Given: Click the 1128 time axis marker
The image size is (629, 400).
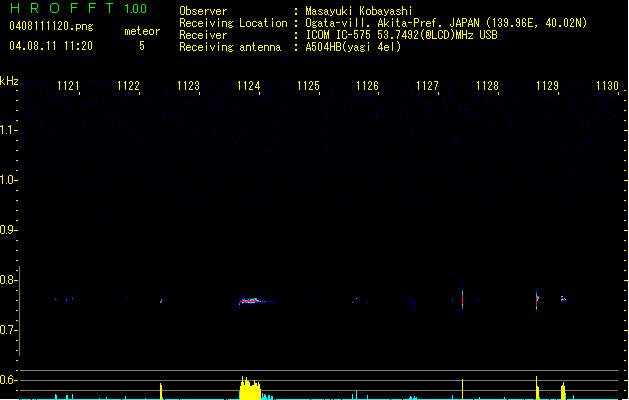Looking at the screenshot, I should (487, 86).
